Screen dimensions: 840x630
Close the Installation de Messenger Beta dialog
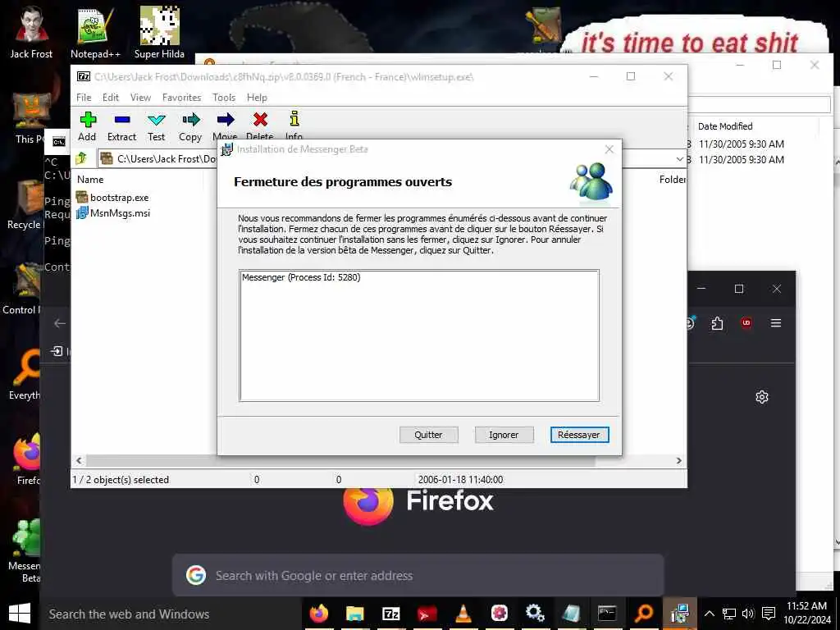[x=609, y=149]
